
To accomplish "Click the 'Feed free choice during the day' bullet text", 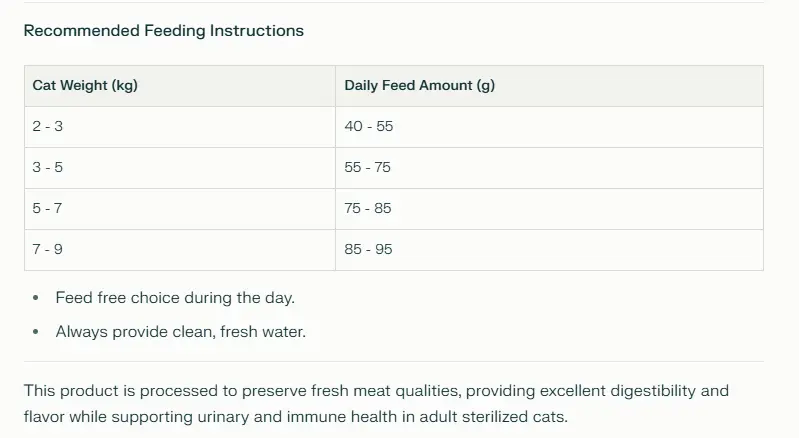I will point(175,297).
